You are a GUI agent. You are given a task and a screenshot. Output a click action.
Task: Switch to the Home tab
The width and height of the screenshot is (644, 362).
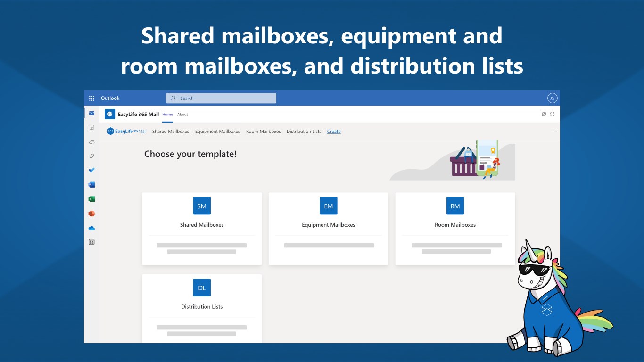(167, 115)
